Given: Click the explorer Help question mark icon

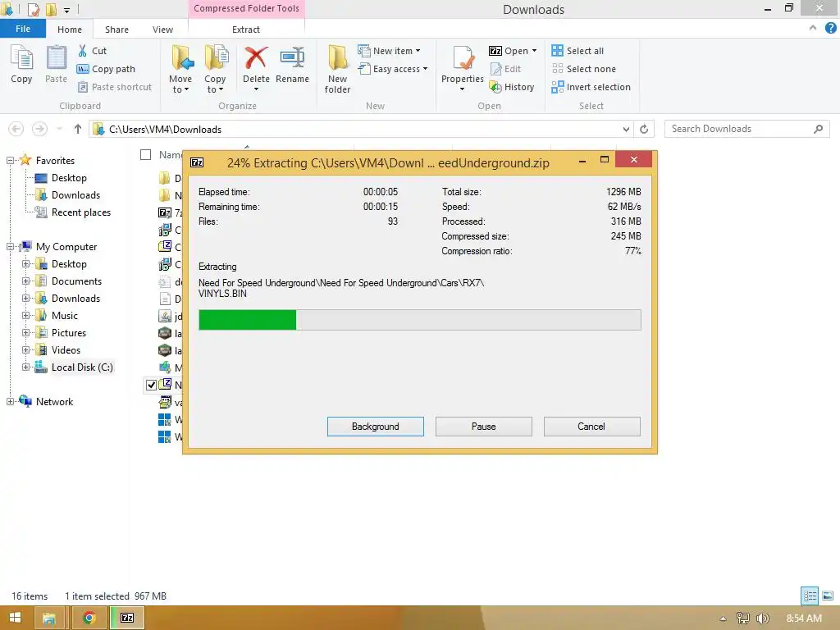Looking at the screenshot, I should click(x=830, y=29).
